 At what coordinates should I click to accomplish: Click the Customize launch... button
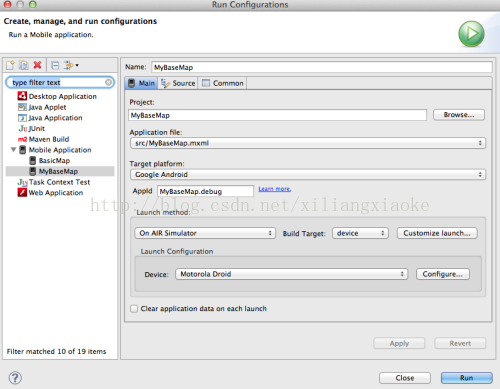[x=437, y=233]
